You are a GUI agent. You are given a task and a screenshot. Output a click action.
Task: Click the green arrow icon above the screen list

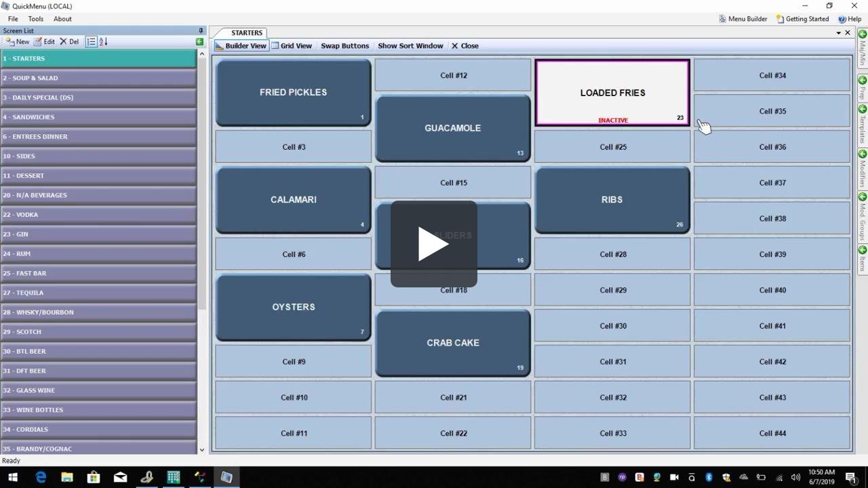199,41
